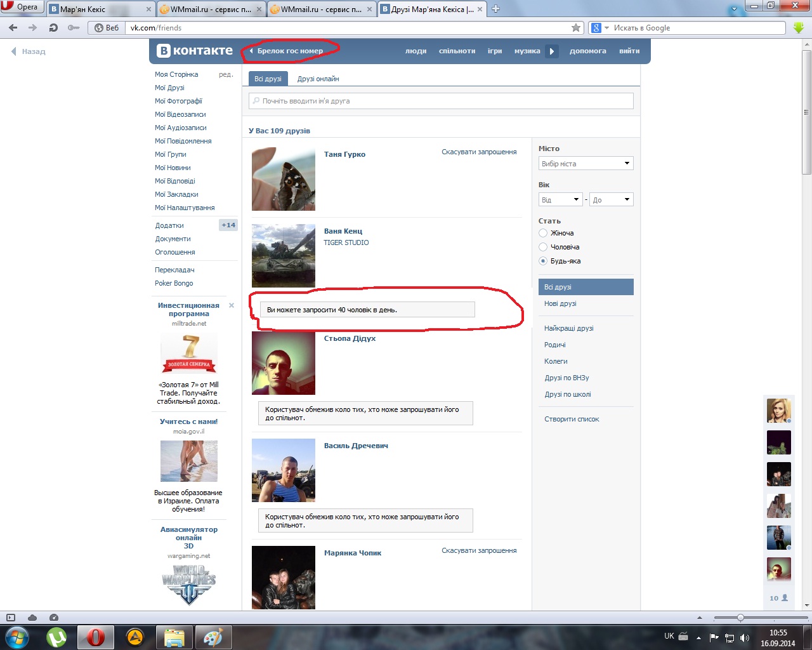This screenshot has width=812, height=650.
Task: Click the volume speaker tray icon
Action: (x=745, y=637)
